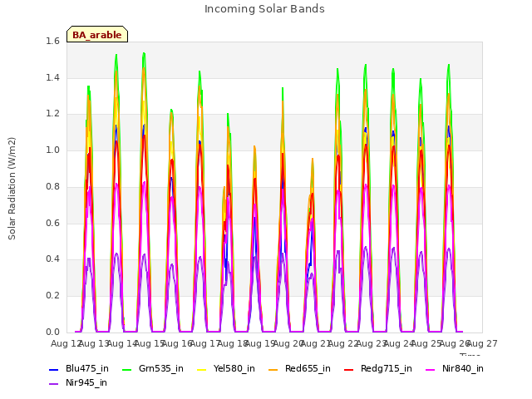
Task: Click the Blu475_in legend label
Action: point(87,368)
